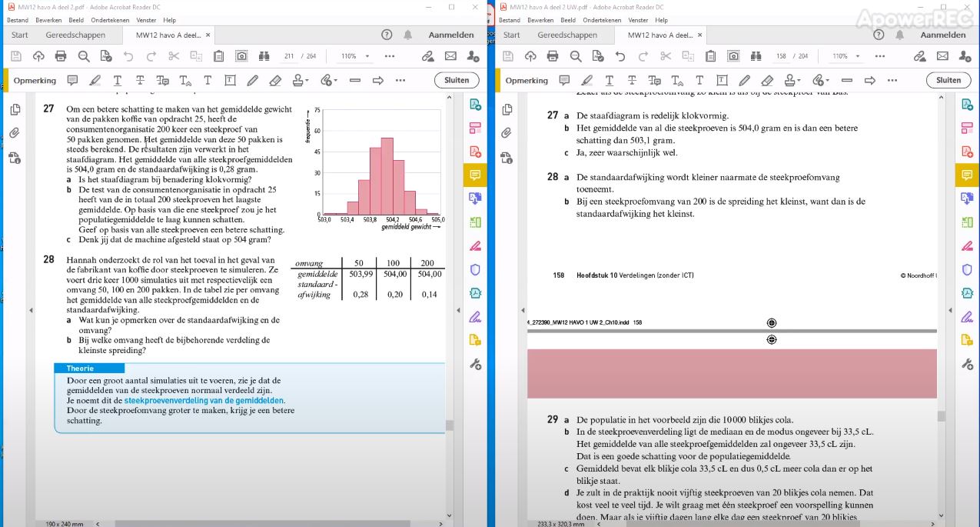Share with others icon in left window
Viewport: 980px width, 527px height.
[x=473, y=56]
